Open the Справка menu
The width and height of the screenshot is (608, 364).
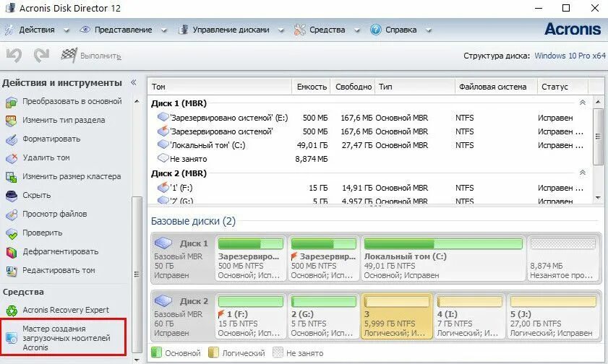click(401, 30)
